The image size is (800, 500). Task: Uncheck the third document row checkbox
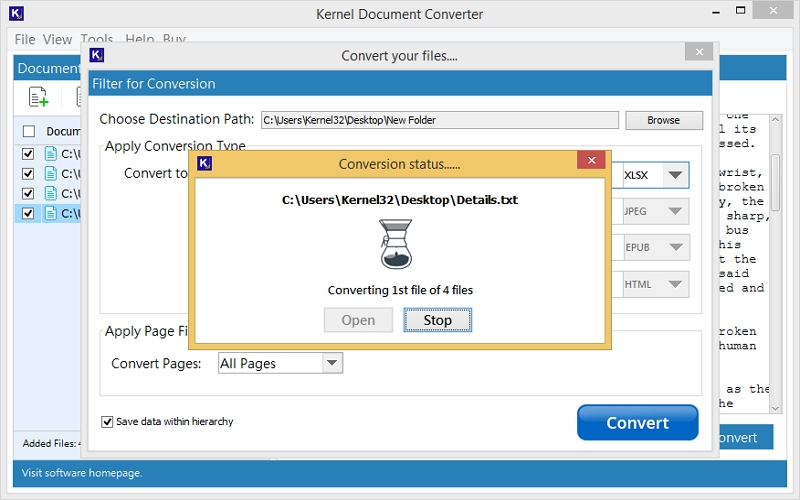coord(28,193)
